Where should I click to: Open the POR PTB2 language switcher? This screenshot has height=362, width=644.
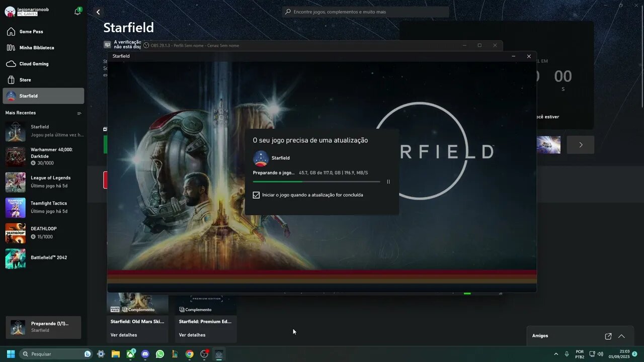click(x=580, y=354)
